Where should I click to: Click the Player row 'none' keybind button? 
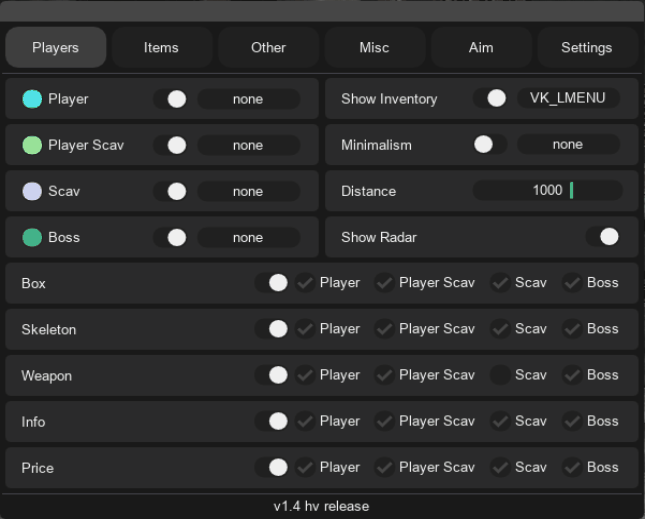pyautogui.click(x=248, y=99)
